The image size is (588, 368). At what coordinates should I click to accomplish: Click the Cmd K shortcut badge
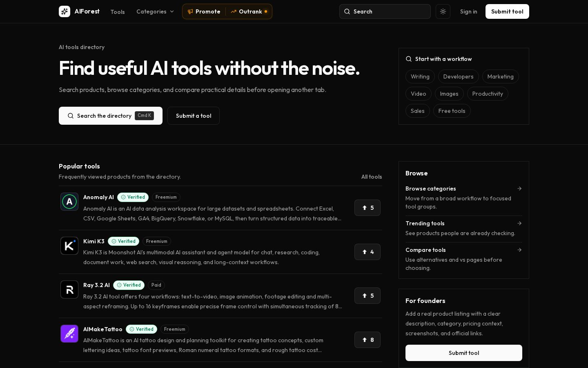145,116
